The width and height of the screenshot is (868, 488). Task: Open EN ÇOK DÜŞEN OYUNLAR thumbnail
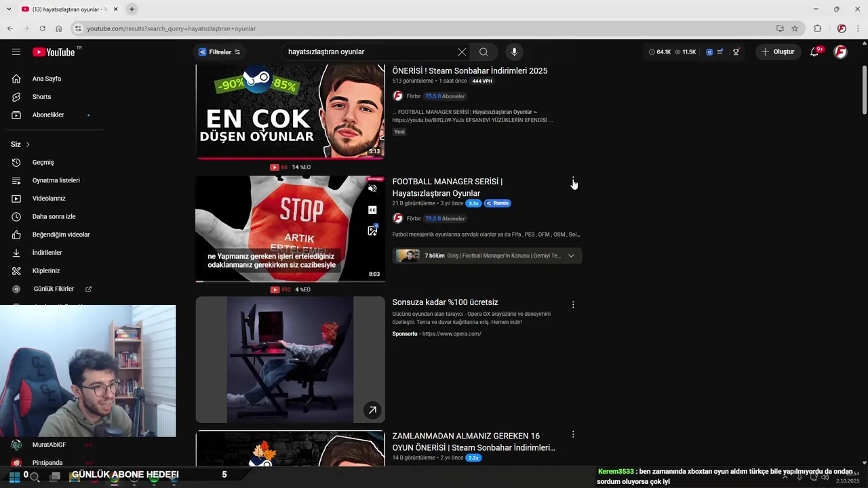[x=290, y=112]
